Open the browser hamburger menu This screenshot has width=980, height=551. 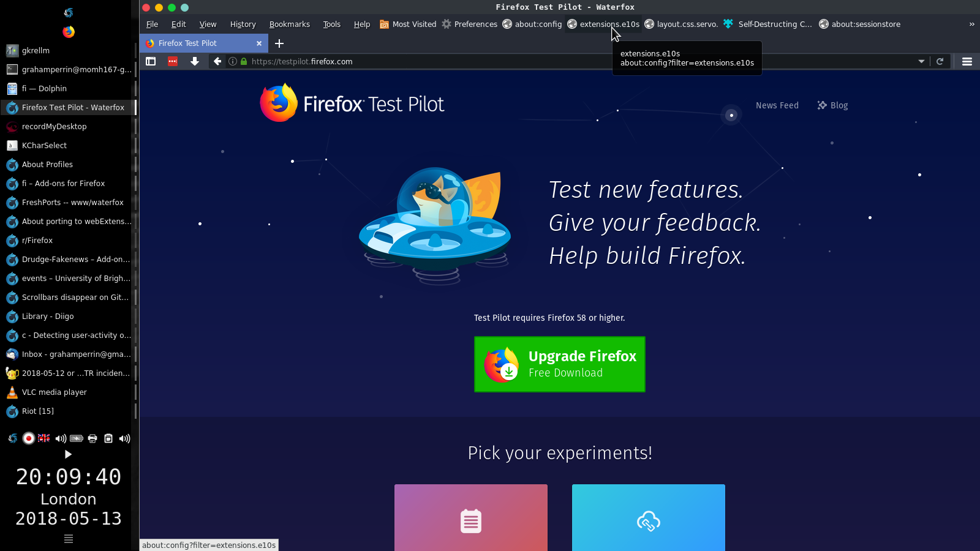pyautogui.click(x=967, y=61)
